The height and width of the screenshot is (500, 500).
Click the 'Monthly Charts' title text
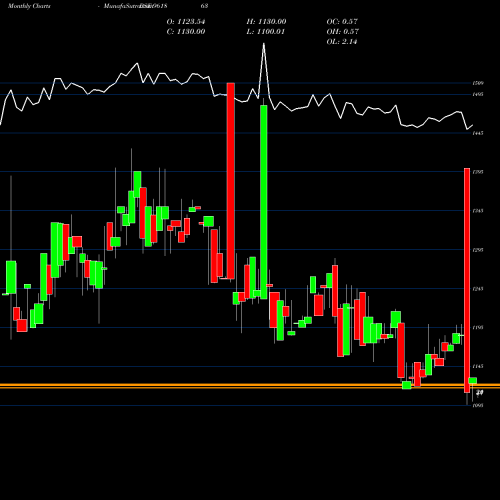[x=29, y=6]
